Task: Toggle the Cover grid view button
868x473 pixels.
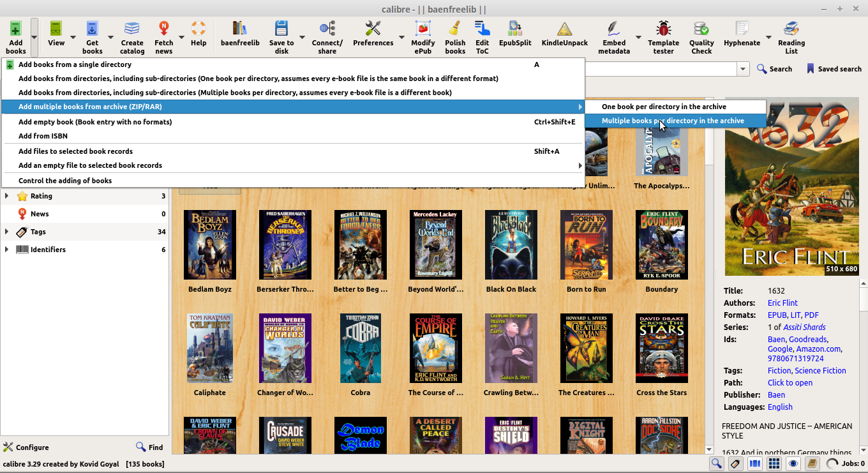Action: pos(774,464)
